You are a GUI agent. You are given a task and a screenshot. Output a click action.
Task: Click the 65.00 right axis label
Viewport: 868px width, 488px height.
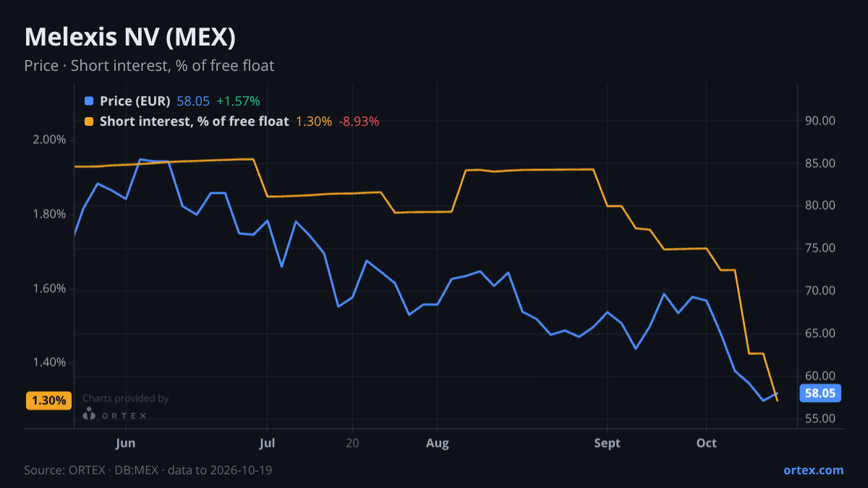[x=820, y=333]
